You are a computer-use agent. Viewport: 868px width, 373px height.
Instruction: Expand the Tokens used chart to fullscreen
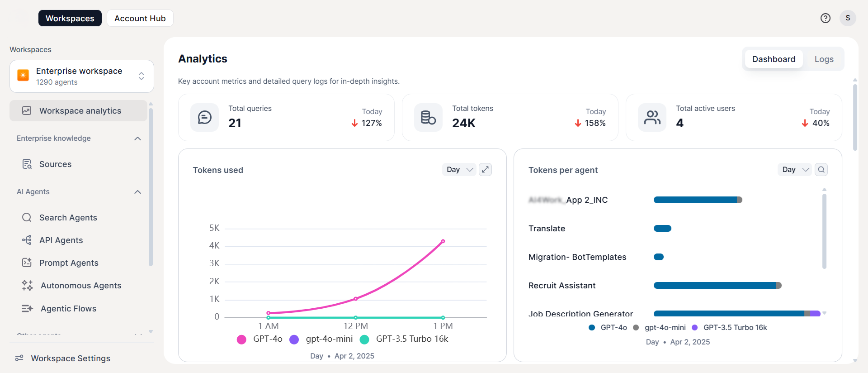click(485, 169)
